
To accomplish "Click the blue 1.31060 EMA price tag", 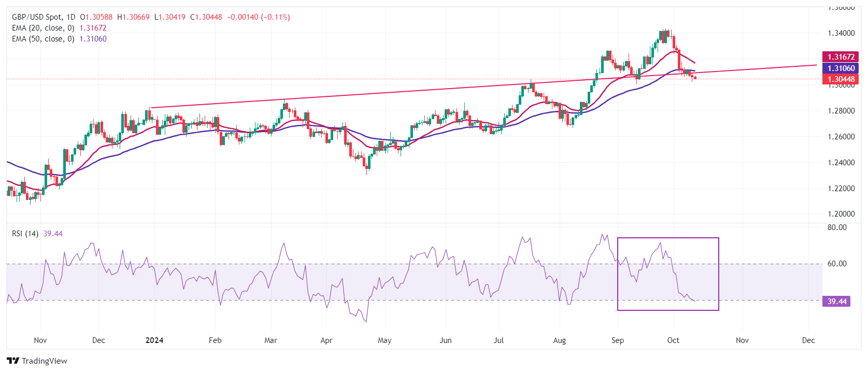I will [x=840, y=68].
